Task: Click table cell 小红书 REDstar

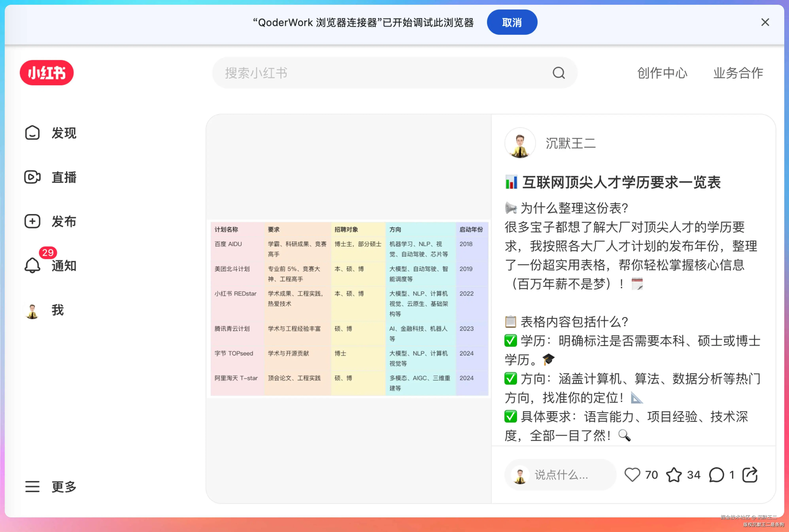Action: 235,293
